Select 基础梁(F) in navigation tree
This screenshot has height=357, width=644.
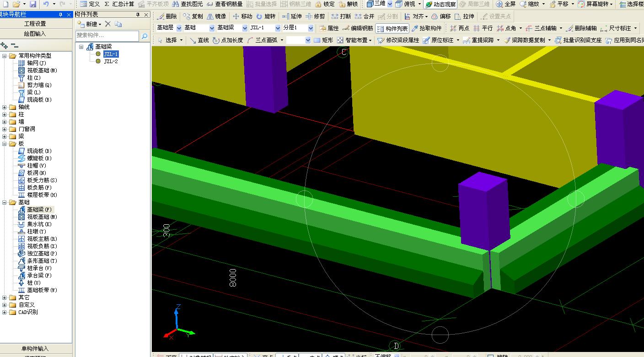pos(35,210)
